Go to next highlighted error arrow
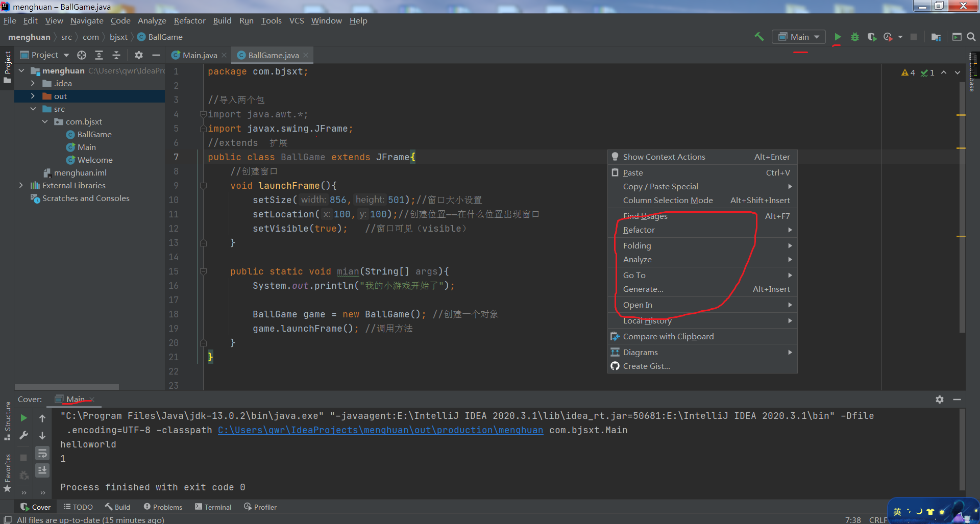The image size is (980, 524). tap(958, 72)
